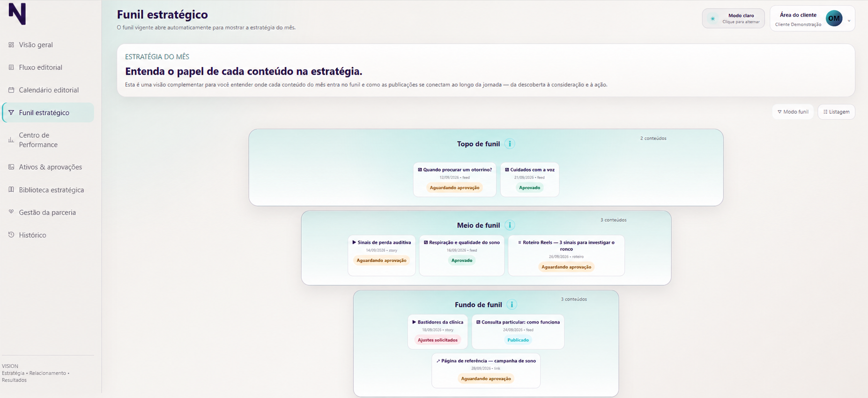This screenshot has height=398, width=868.
Task: Open 'Página de referência — campanha de sono' card
Action: click(486, 371)
